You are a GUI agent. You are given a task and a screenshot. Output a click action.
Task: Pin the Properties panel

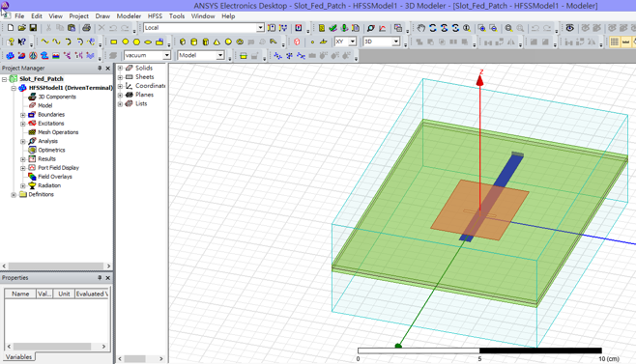(x=100, y=278)
